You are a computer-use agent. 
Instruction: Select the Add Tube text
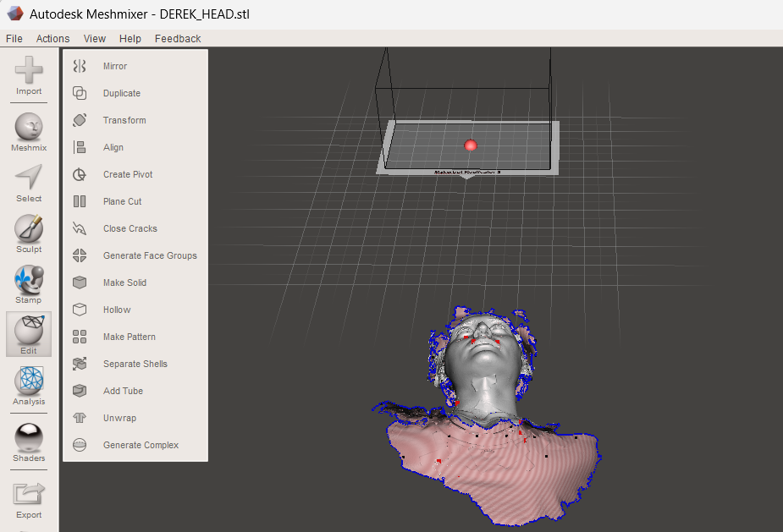point(123,391)
